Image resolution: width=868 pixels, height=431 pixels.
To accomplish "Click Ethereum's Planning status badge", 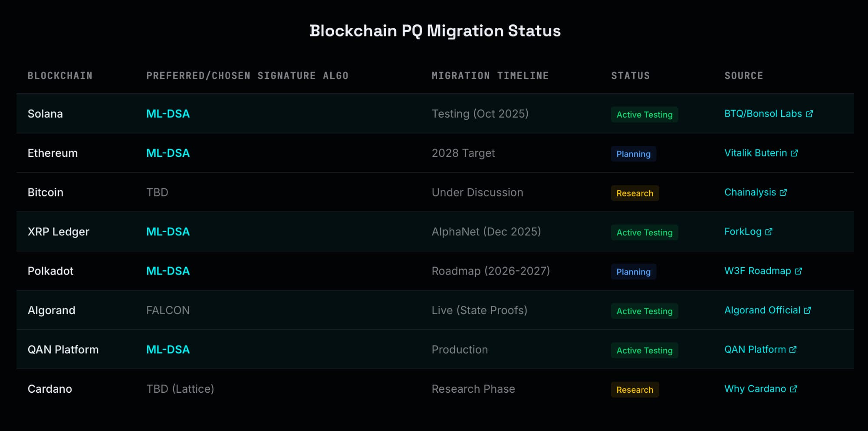I will (x=633, y=154).
